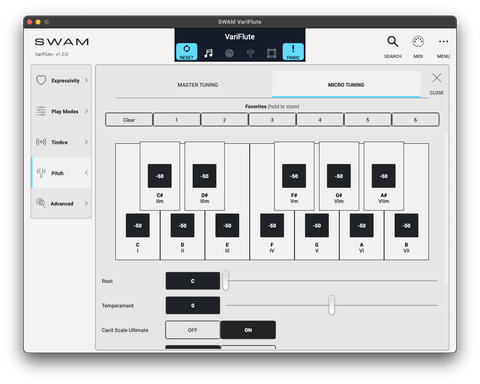Select the F key detune value box
Viewport: 480px width, 384px height.
[272, 226]
